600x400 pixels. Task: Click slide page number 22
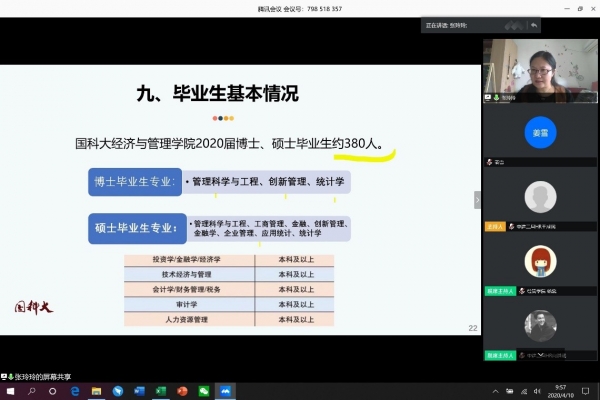click(473, 328)
